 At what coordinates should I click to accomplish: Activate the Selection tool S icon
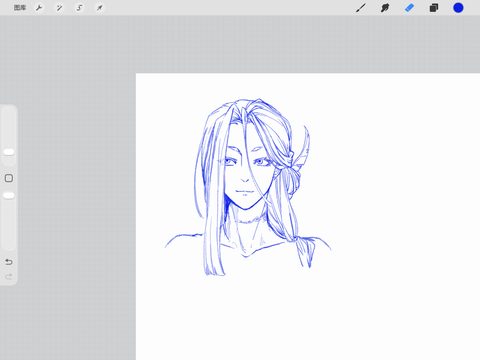(x=79, y=7)
